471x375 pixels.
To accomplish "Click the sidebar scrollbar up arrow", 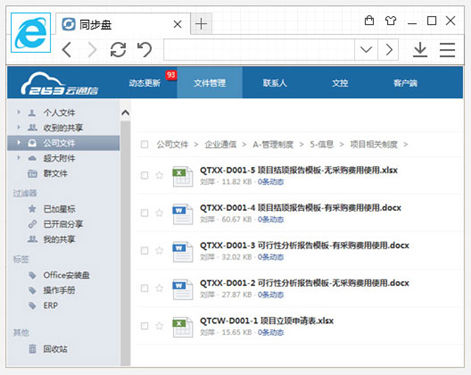I will (x=125, y=113).
